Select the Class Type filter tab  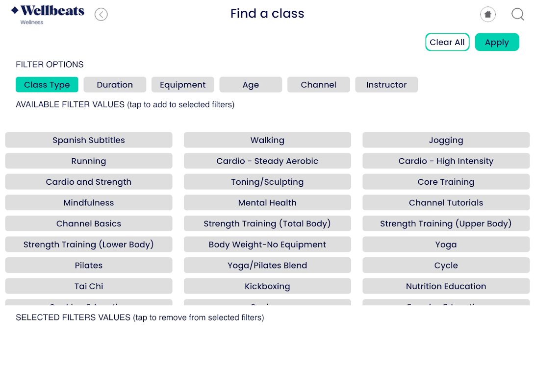47,85
